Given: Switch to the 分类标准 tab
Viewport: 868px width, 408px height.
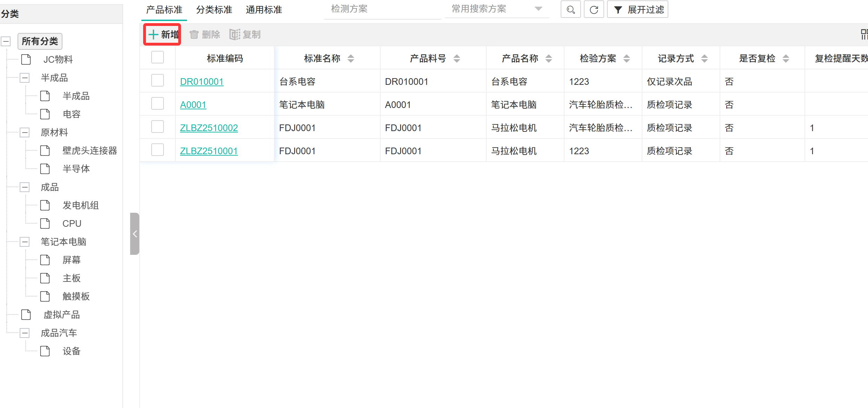Looking at the screenshot, I should (x=214, y=10).
